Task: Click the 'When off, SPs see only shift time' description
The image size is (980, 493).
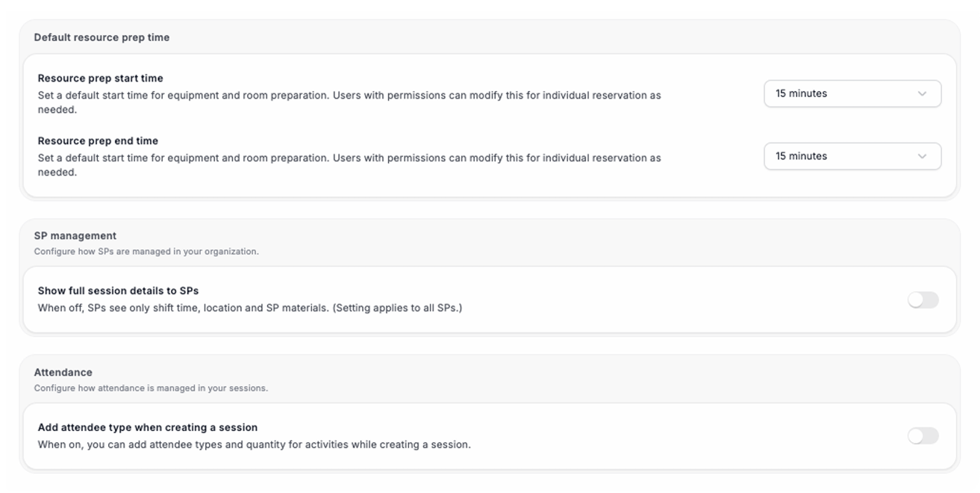Action: [x=250, y=308]
